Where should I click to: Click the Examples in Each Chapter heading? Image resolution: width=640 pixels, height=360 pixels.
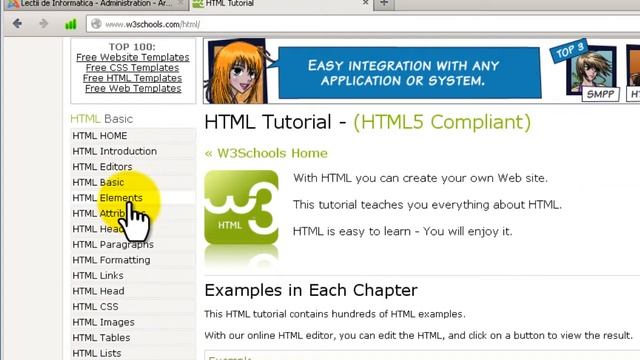[311, 290]
